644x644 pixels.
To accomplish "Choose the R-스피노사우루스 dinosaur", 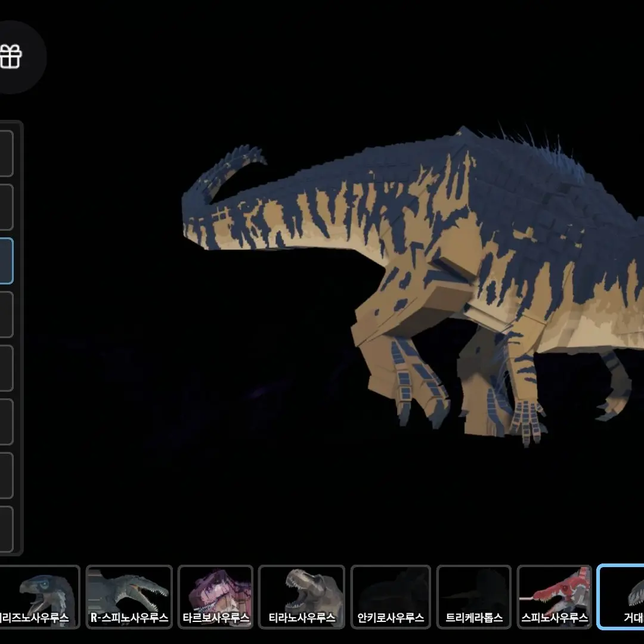I will [129, 596].
